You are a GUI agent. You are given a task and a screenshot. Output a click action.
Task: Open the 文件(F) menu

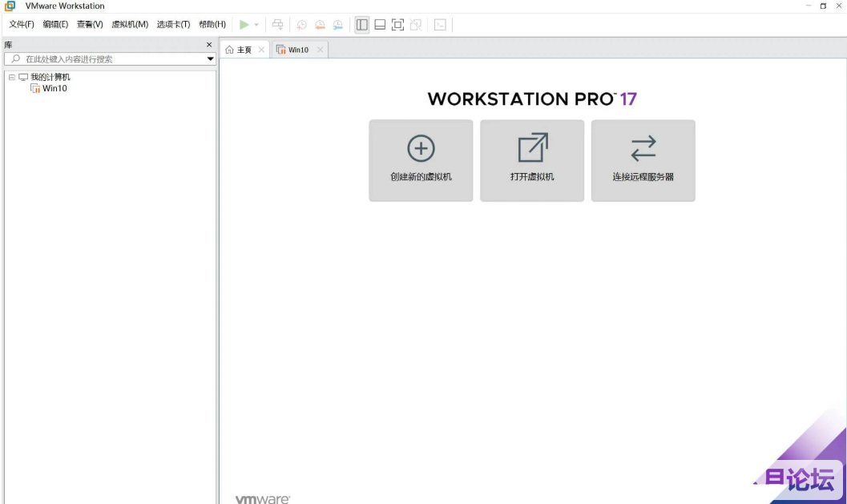pos(22,24)
